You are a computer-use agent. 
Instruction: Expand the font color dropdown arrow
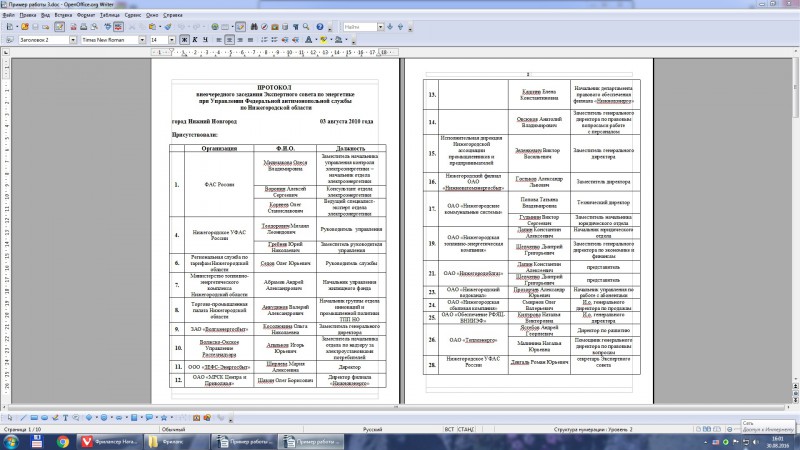pyautogui.click(x=316, y=40)
